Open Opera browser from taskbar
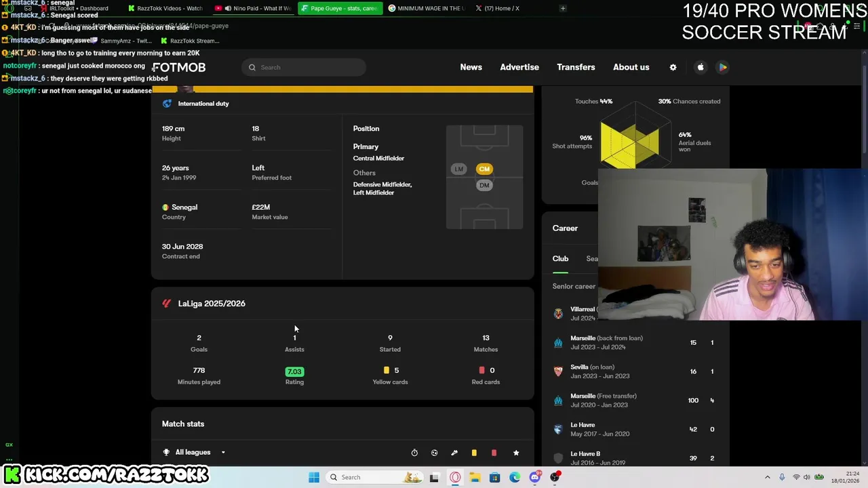868x488 pixels. (455, 477)
